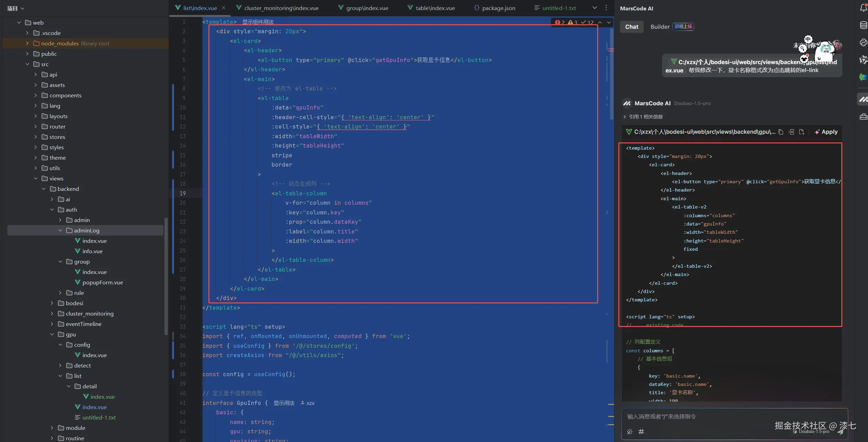868x442 pixels.
Task: Send the chat message
Action: point(840,432)
